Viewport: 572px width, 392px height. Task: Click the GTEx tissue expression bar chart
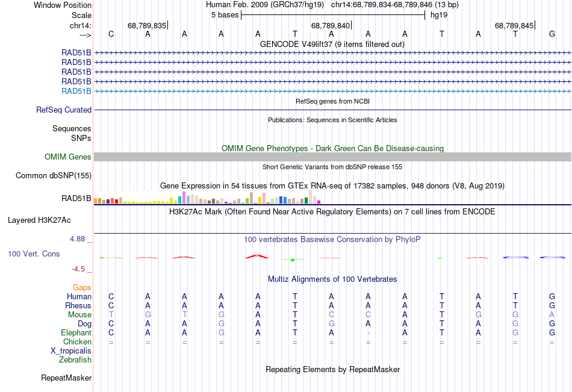(207, 197)
